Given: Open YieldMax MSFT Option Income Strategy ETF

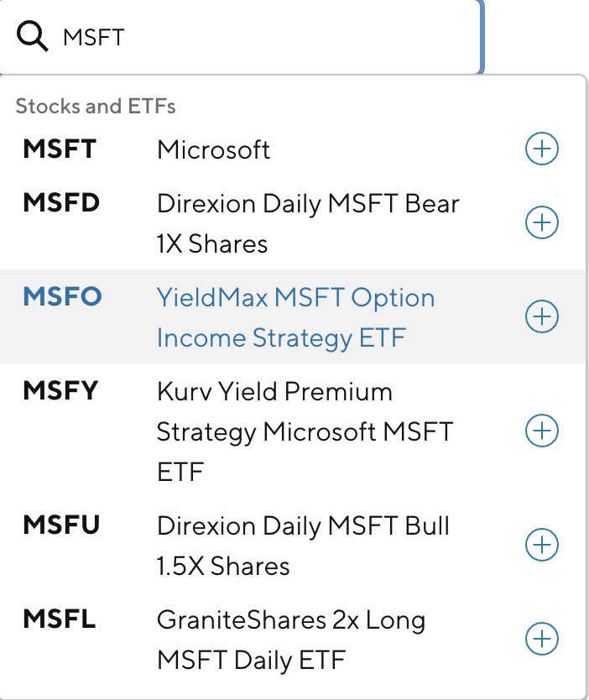Looking at the screenshot, I should [295, 317].
